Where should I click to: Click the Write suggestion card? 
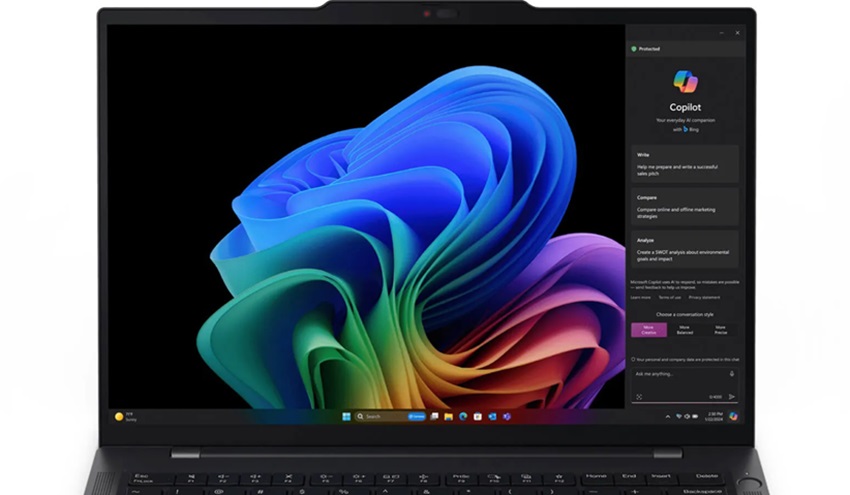(685, 164)
